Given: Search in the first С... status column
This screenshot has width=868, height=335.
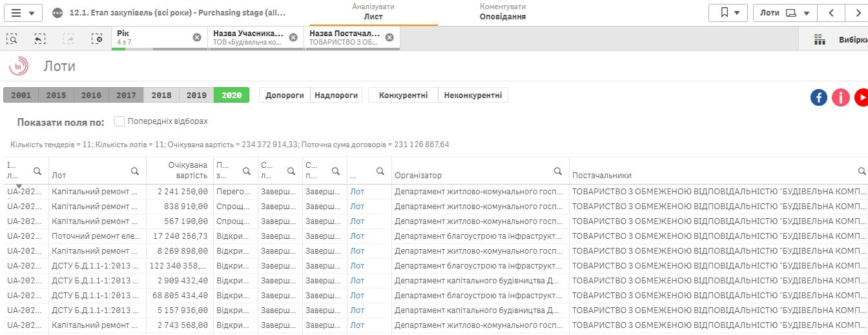Looking at the screenshot, I should [x=291, y=171].
